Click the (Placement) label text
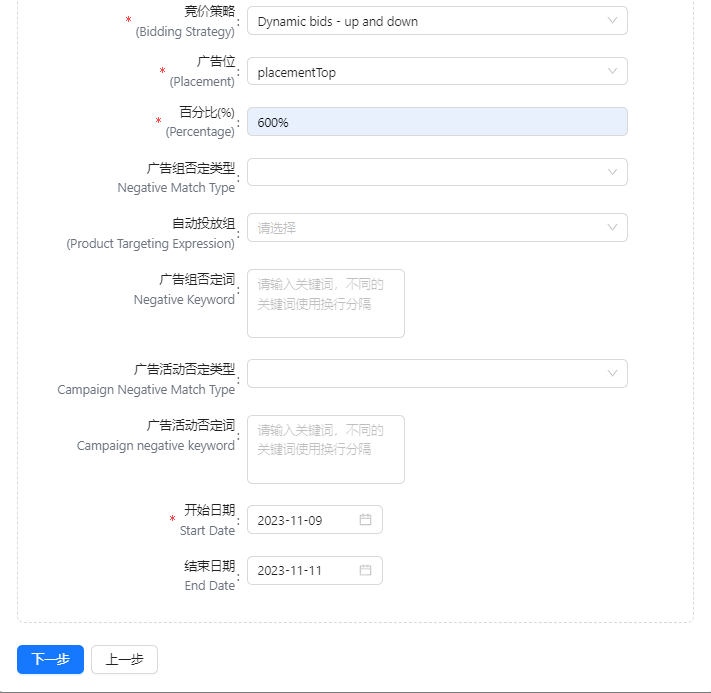This screenshot has width=711, height=693. 202,82
